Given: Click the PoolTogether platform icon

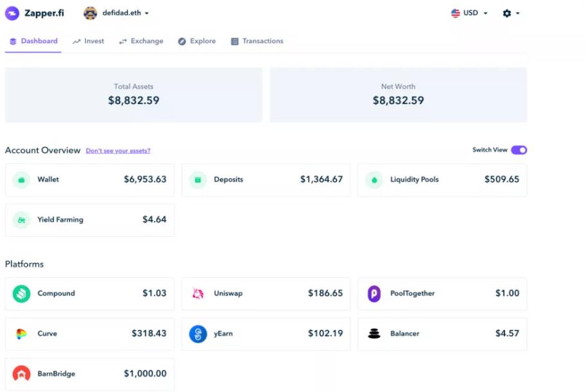Looking at the screenshot, I should [374, 294].
